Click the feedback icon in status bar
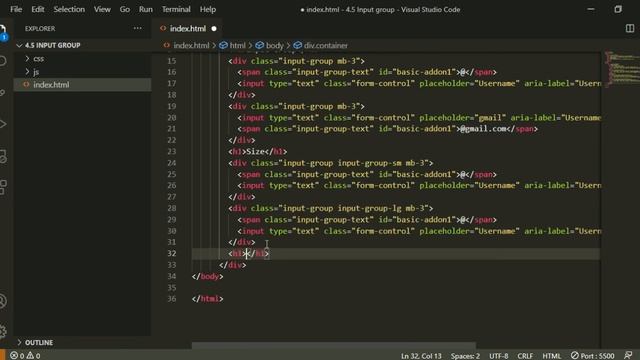640x360 pixels. (629, 356)
